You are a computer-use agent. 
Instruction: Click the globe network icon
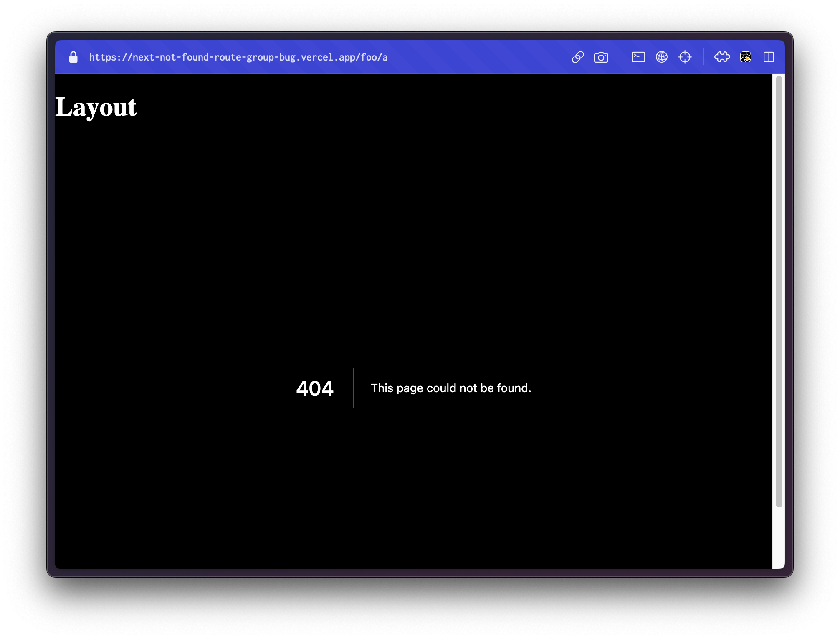(x=662, y=57)
